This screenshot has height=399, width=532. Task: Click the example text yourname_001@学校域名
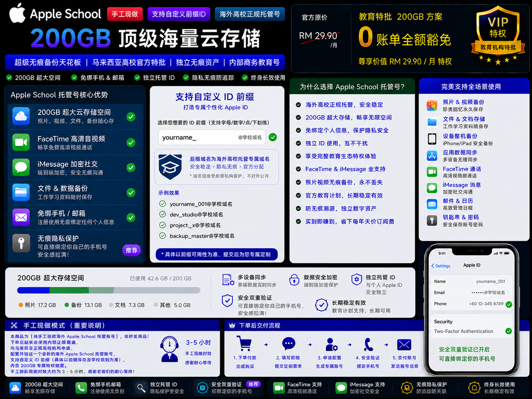click(x=201, y=204)
